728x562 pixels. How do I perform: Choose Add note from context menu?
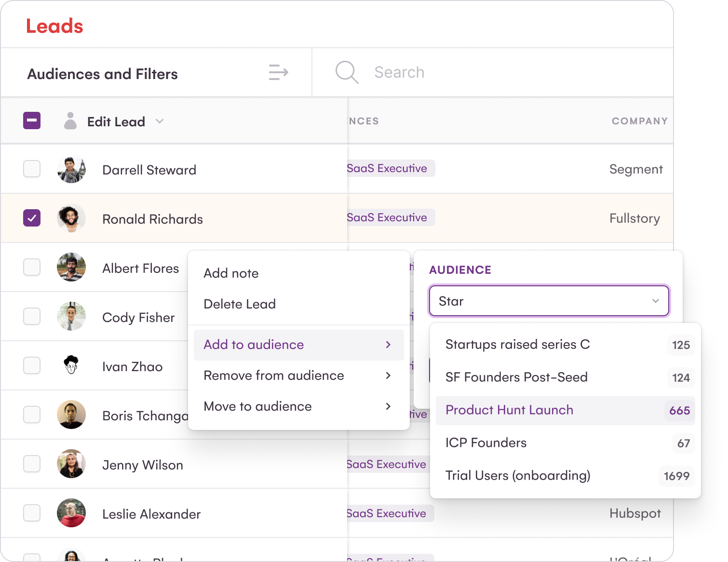tap(231, 273)
